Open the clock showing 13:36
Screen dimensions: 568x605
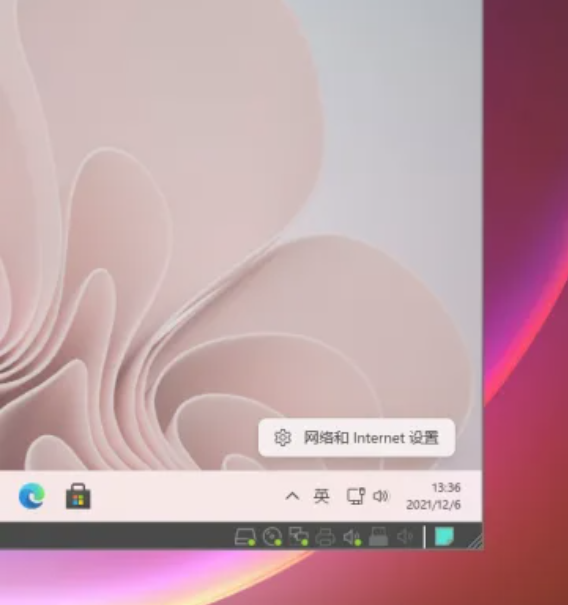point(446,488)
